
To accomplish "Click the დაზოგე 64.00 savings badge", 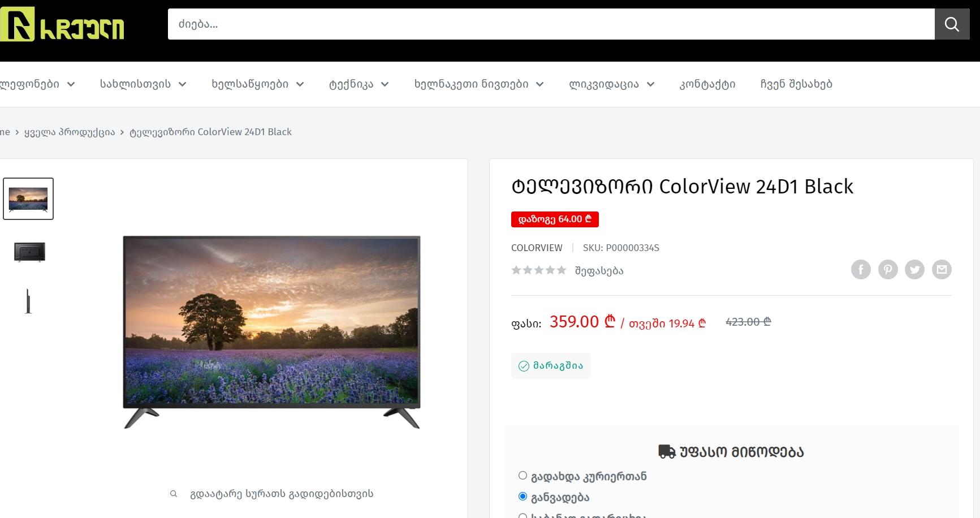I will [x=555, y=219].
